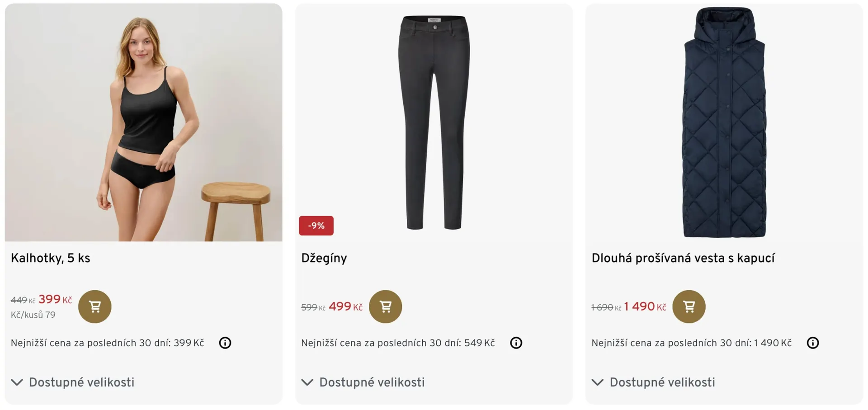868x410 pixels.
Task: Open the Džegíny product title link
Action: click(x=324, y=258)
